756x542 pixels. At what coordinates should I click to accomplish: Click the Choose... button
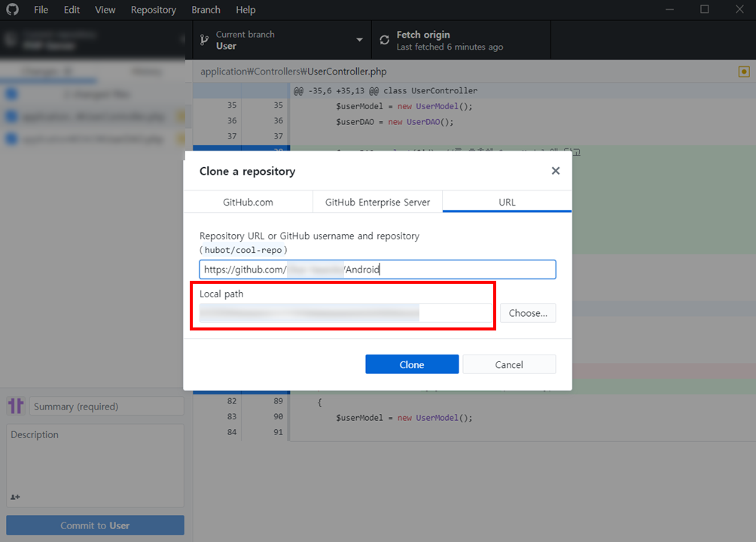click(x=528, y=313)
